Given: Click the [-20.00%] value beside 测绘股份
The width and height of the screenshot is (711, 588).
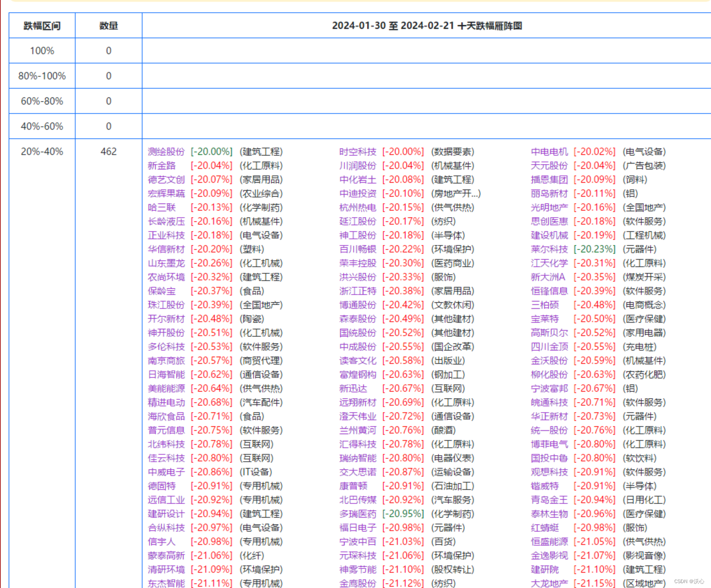Looking at the screenshot, I should (x=212, y=152).
